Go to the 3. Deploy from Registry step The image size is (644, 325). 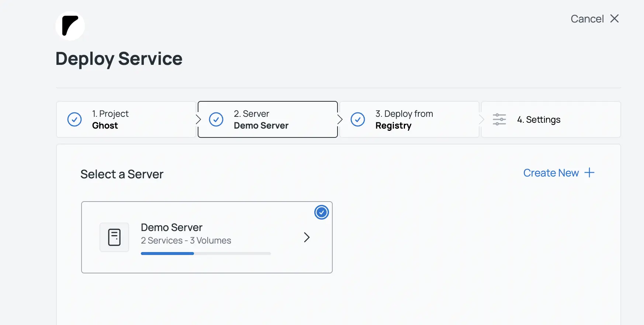pyautogui.click(x=409, y=119)
